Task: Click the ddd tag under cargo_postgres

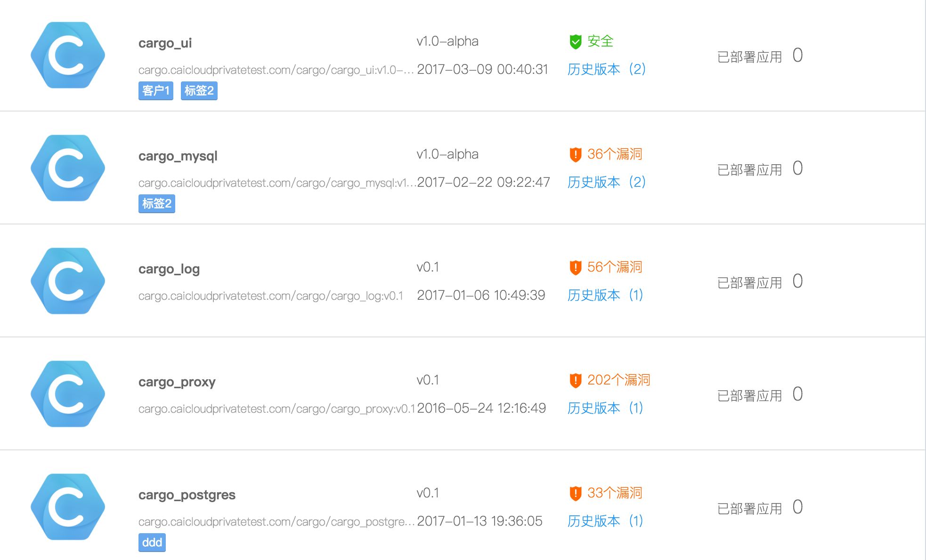Action: [152, 543]
